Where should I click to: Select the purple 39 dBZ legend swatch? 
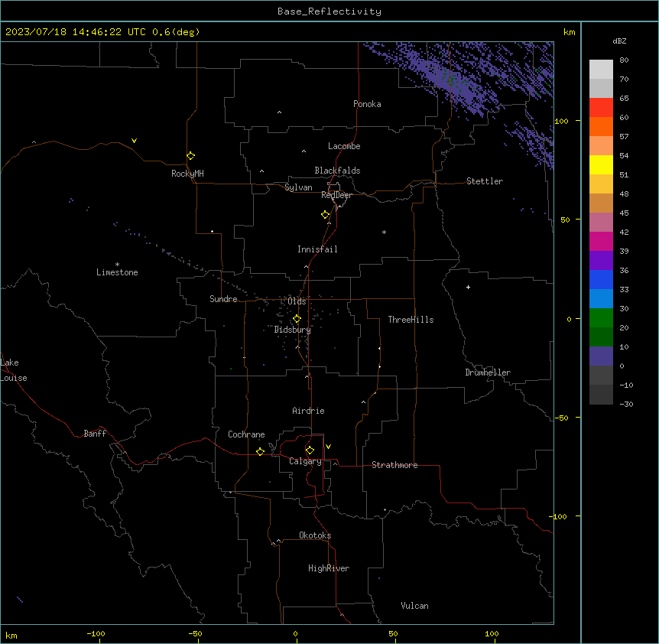601,261
